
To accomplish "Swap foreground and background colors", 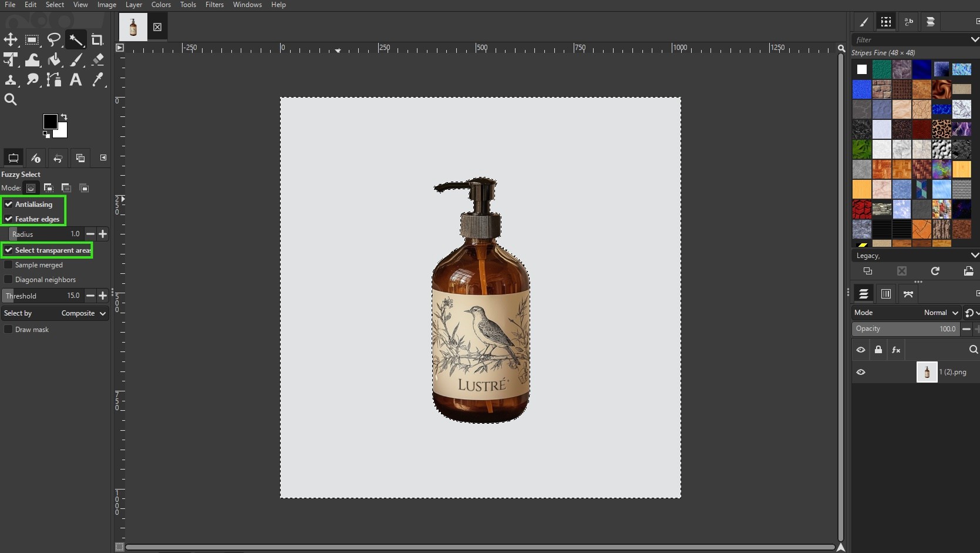I will tap(64, 117).
